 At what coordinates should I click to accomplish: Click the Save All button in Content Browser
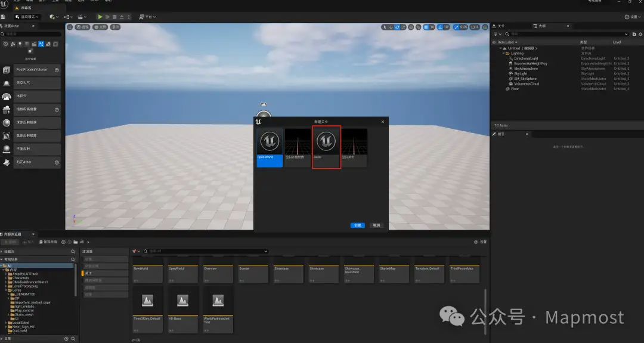48,242
